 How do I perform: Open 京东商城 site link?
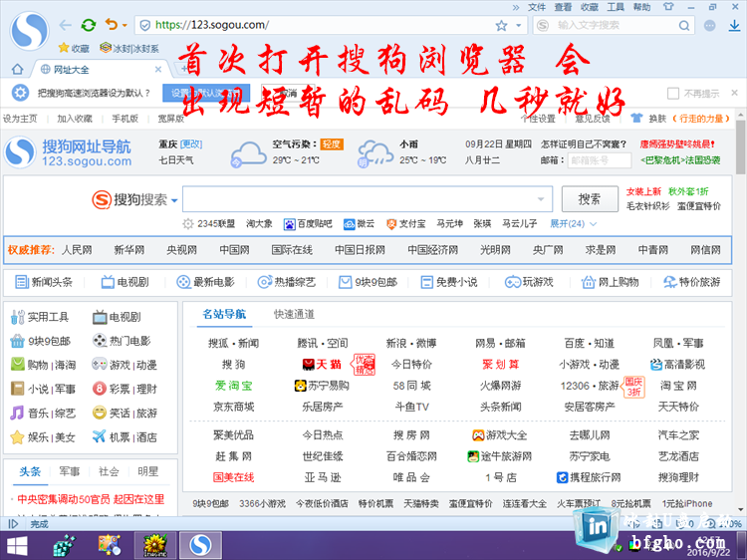pos(233,407)
